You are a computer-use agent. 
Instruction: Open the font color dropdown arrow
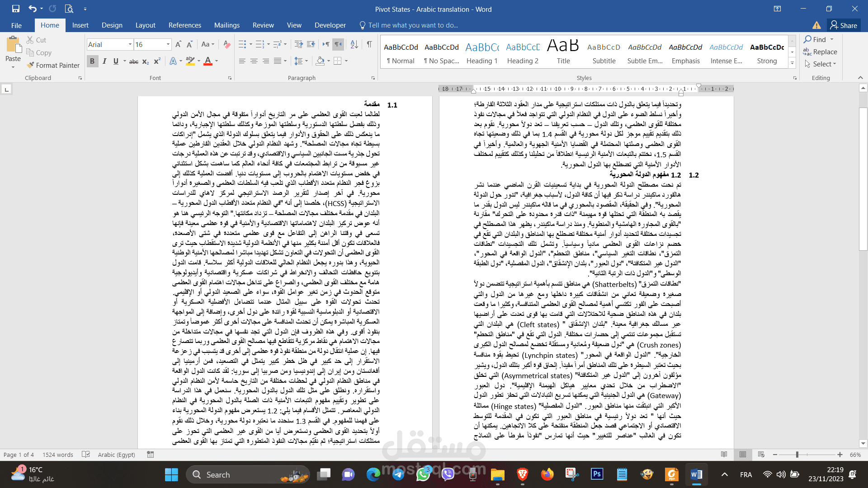point(217,61)
